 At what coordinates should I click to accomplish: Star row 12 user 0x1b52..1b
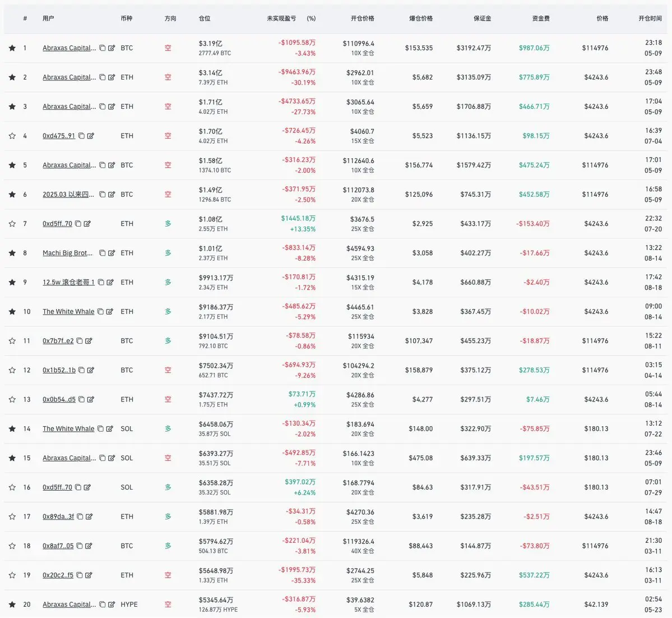(12, 370)
